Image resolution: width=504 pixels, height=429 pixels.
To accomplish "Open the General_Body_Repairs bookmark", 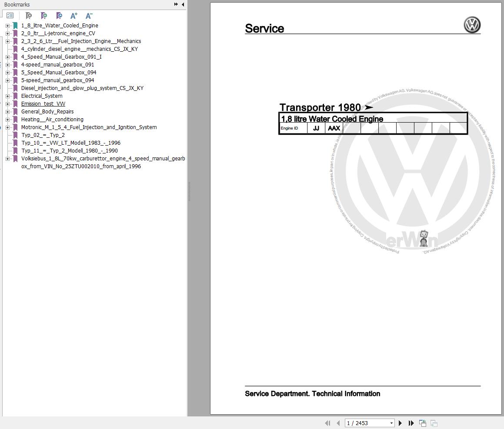I will pos(47,112).
